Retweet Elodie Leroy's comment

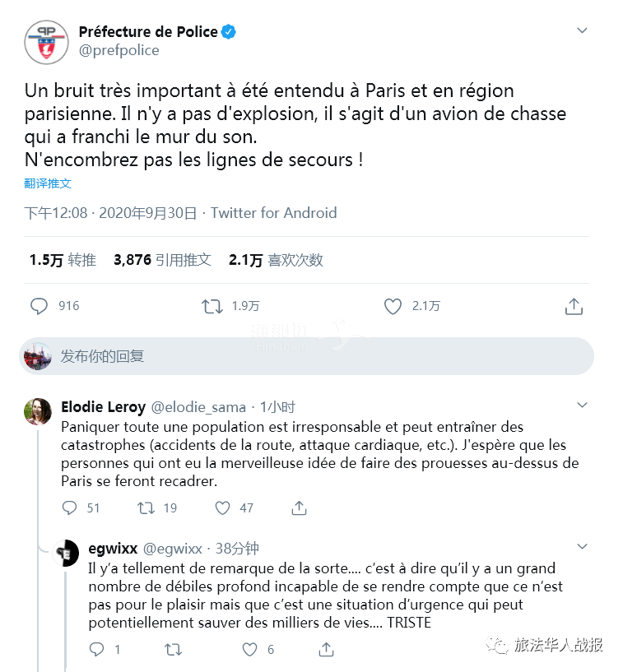click(146, 507)
